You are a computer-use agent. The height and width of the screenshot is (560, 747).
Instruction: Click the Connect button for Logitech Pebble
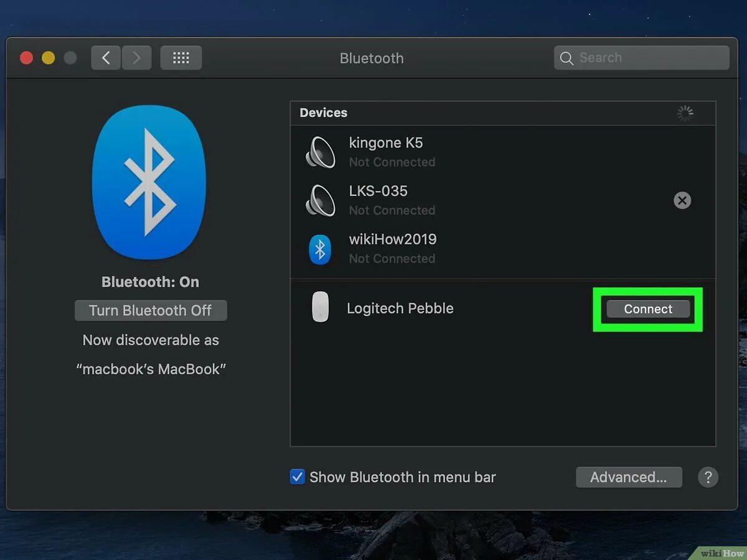coord(648,309)
